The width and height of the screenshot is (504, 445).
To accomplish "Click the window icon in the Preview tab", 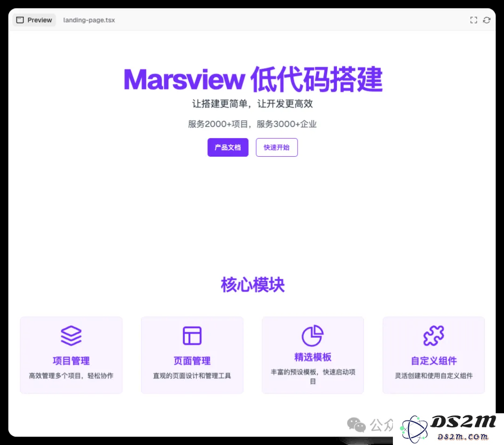I will (x=20, y=20).
